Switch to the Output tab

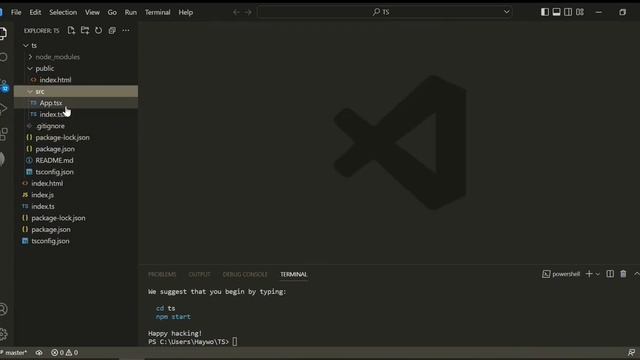coord(200,274)
